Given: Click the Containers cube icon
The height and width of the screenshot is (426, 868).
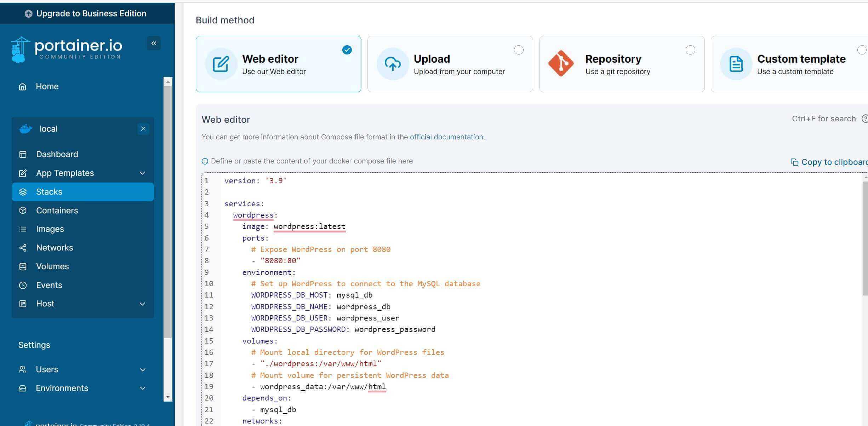Looking at the screenshot, I should 23,211.
